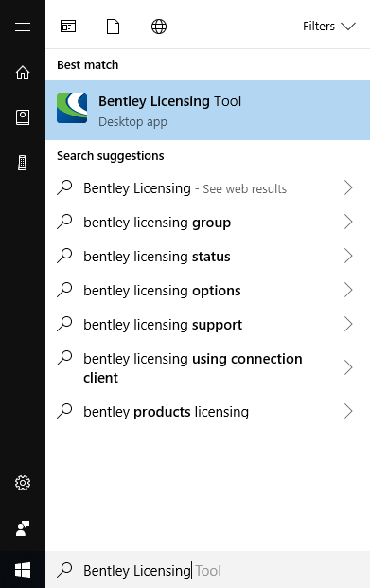Expand the hamburger menu in the sidebar
This screenshot has height=588, width=370.
pos(23,27)
